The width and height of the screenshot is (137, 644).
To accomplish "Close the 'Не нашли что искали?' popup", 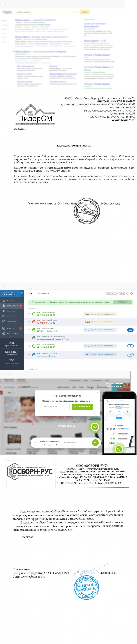I will [98, 392].
